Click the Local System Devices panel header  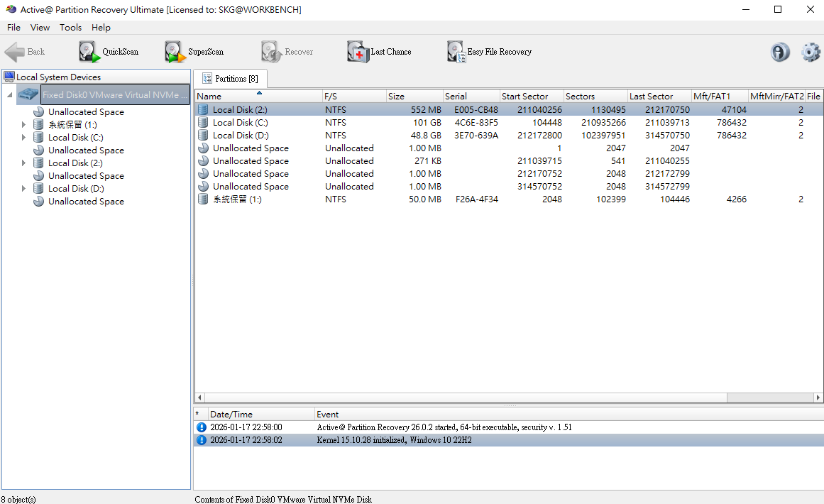point(96,77)
